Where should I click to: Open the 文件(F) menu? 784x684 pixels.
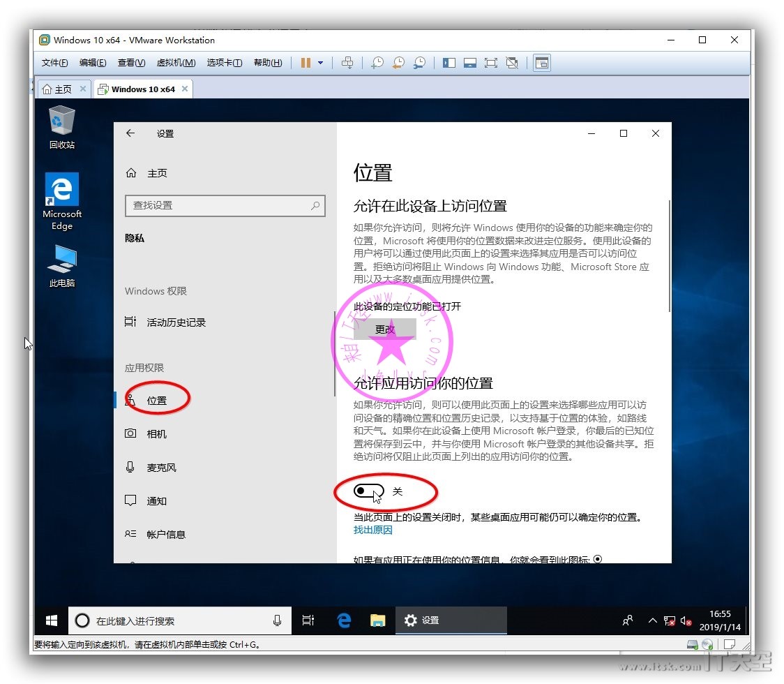point(54,63)
